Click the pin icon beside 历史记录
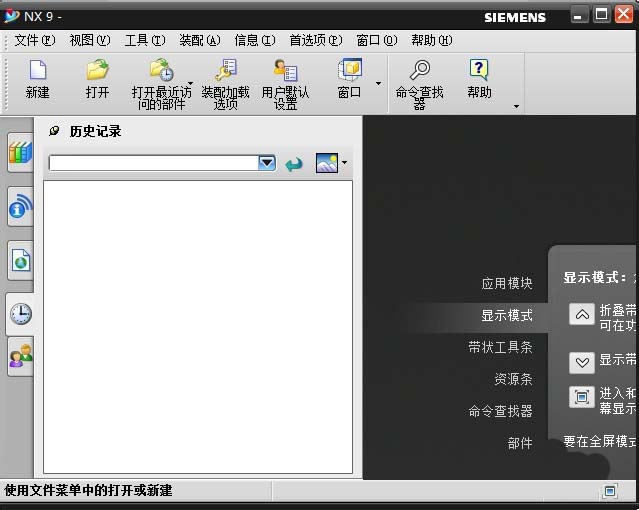This screenshot has width=639, height=510. point(54,131)
